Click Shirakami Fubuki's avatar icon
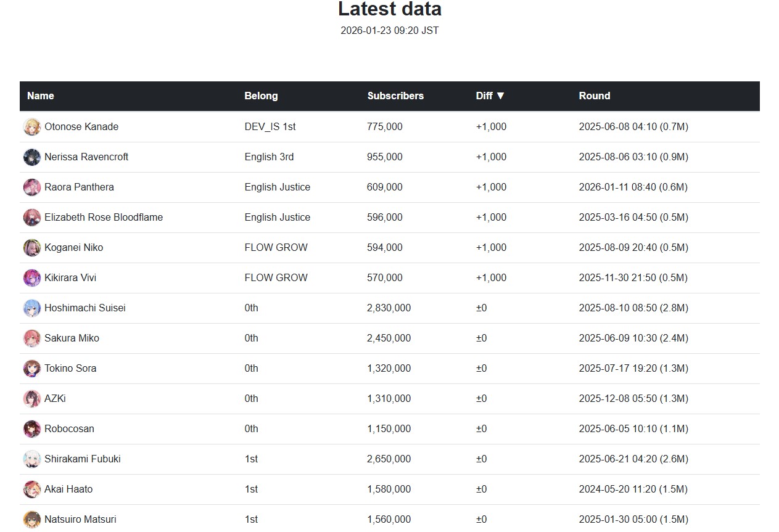Image resolution: width=779 pixels, height=532 pixels. (x=32, y=459)
